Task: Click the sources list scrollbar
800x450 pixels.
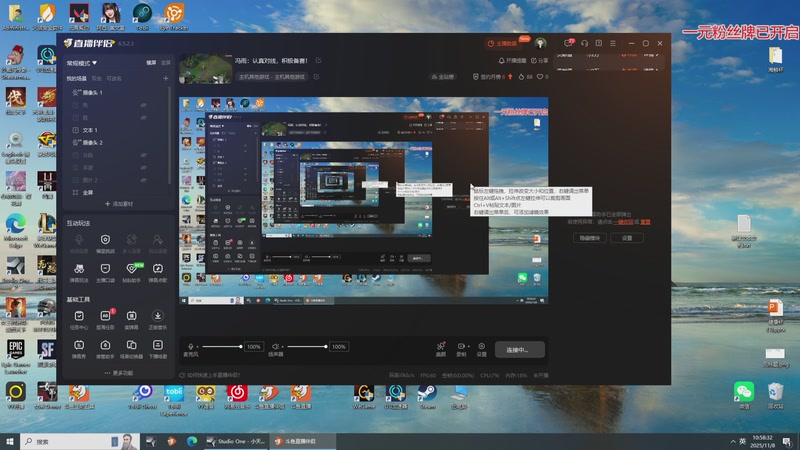Action: pyautogui.click(x=169, y=135)
